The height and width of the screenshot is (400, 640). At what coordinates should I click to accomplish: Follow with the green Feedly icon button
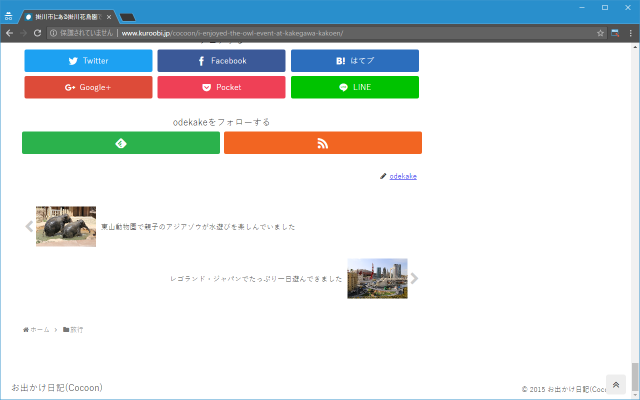(121, 143)
